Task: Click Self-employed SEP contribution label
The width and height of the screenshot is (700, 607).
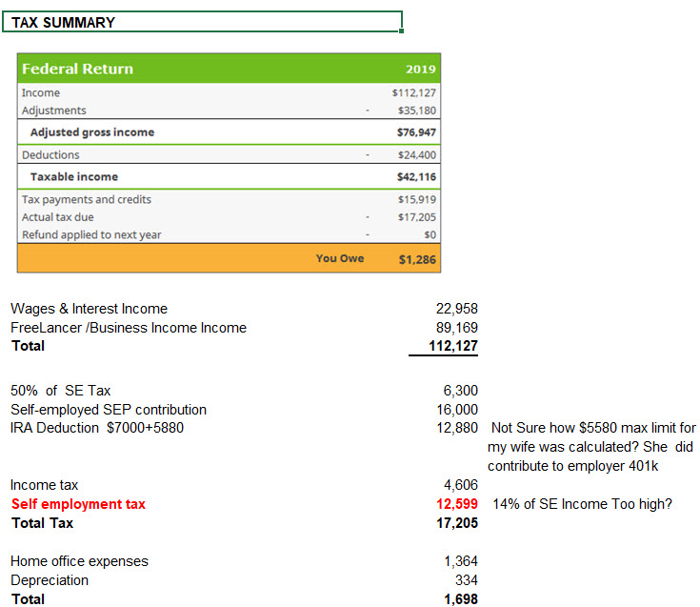Action: pyautogui.click(x=109, y=410)
